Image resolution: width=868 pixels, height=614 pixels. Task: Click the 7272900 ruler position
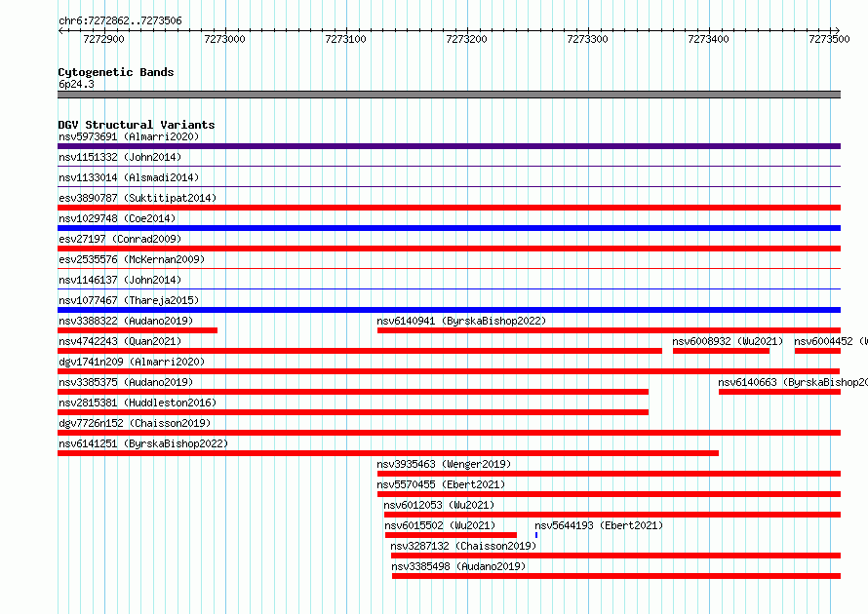(x=103, y=39)
